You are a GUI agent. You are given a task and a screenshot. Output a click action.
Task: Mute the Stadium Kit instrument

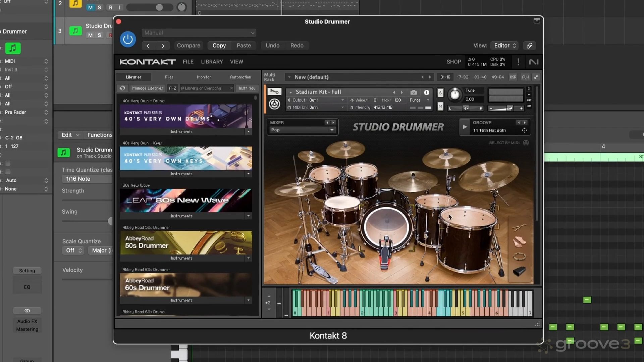(440, 107)
